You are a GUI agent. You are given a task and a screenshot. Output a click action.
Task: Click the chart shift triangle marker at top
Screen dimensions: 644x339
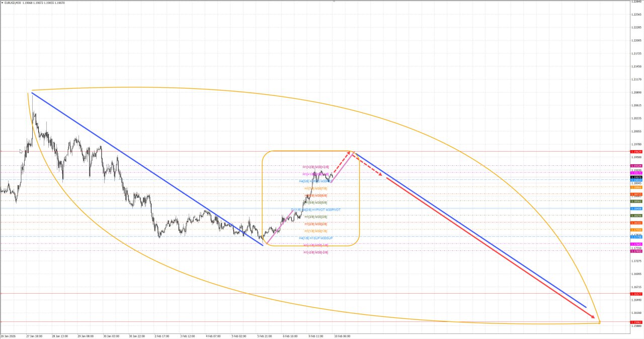tap(334, 2)
